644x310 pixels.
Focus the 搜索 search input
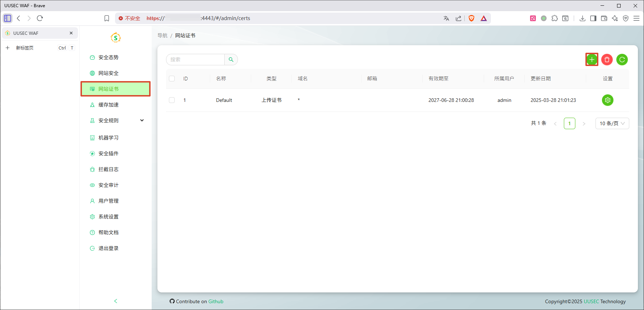point(195,60)
